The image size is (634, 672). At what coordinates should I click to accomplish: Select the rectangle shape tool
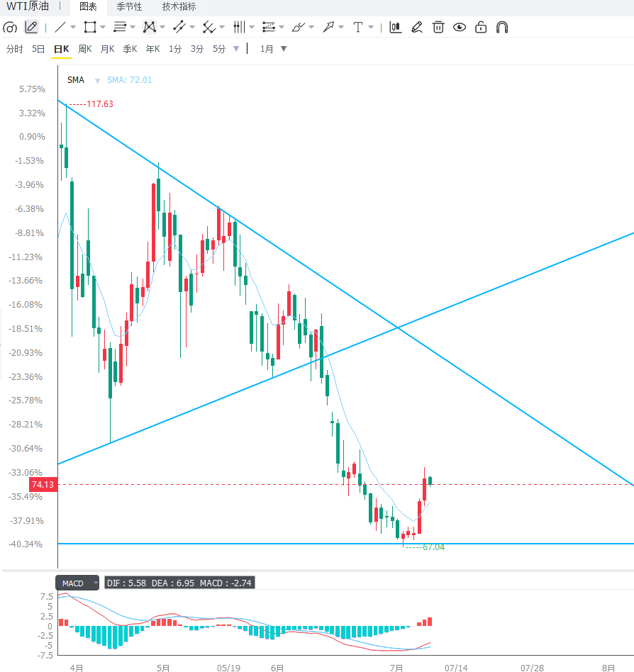point(90,28)
